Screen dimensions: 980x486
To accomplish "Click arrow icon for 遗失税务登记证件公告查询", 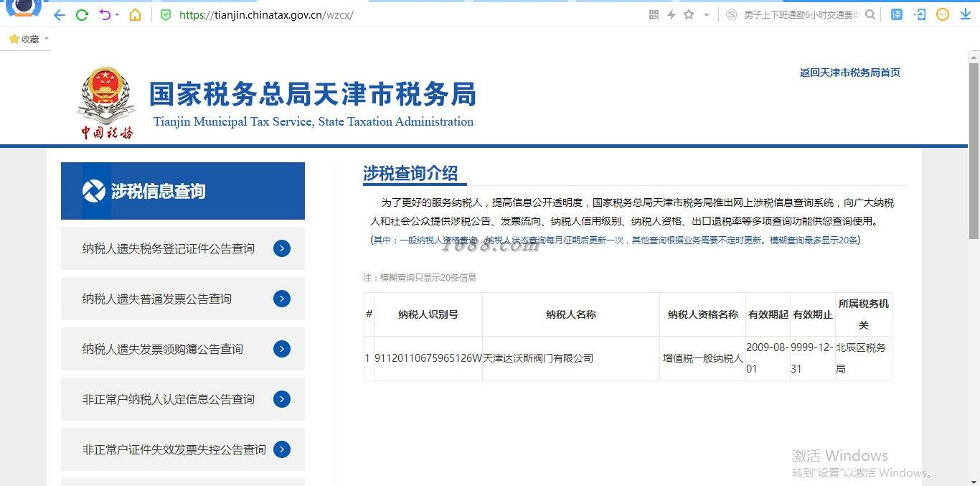I will [x=282, y=248].
